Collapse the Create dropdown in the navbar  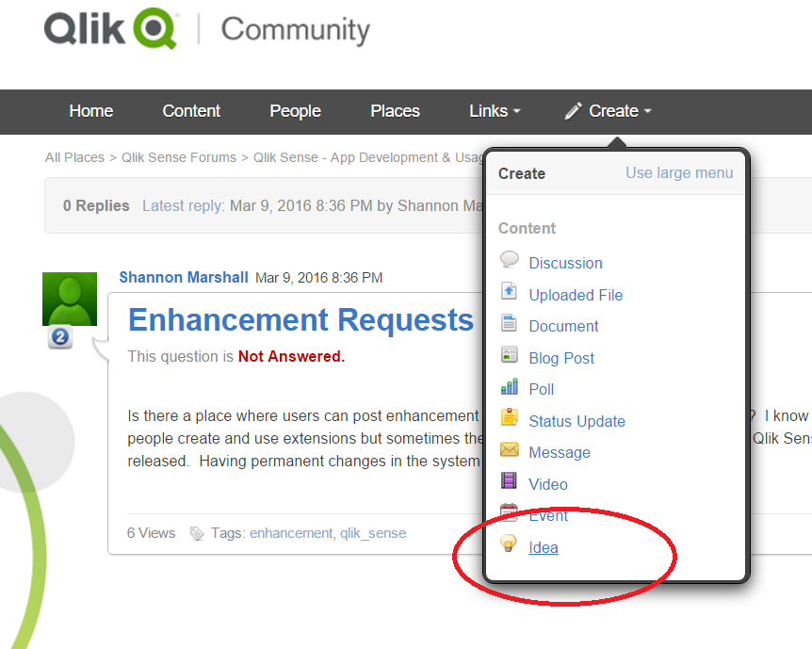pos(619,111)
